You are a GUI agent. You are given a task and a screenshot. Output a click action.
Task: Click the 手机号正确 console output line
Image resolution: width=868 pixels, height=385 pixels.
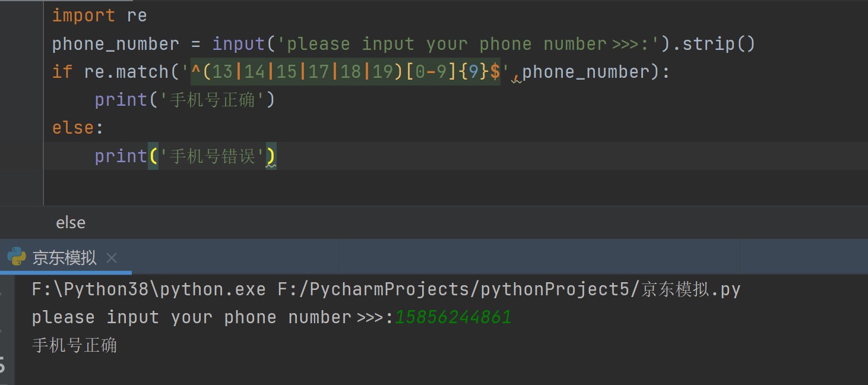pyautogui.click(x=75, y=345)
